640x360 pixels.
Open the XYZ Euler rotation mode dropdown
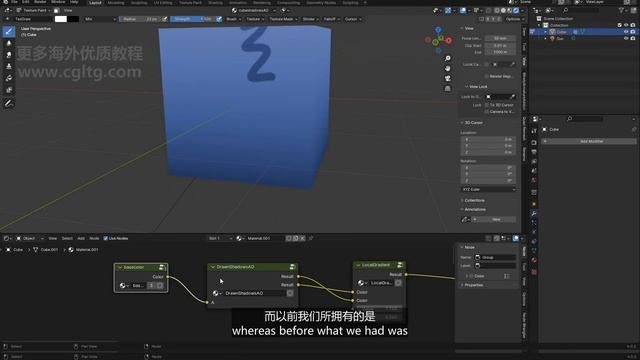(489, 189)
